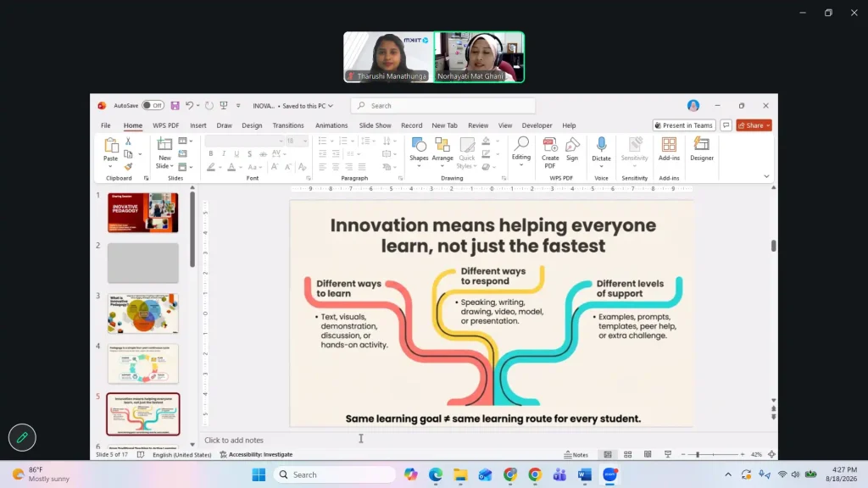This screenshot has height=488, width=868.
Task: Click the Save icon in the title bar
Action: (x=175, y=106)
